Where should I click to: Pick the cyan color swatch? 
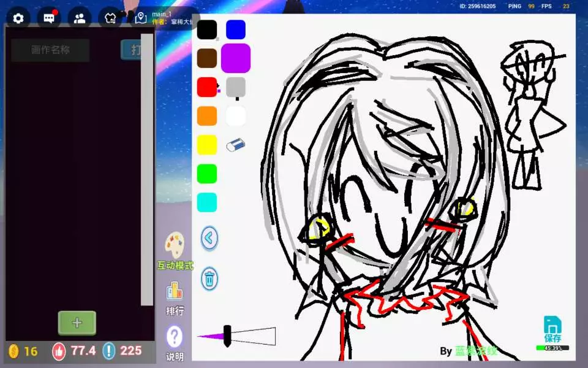click(207, 202)
